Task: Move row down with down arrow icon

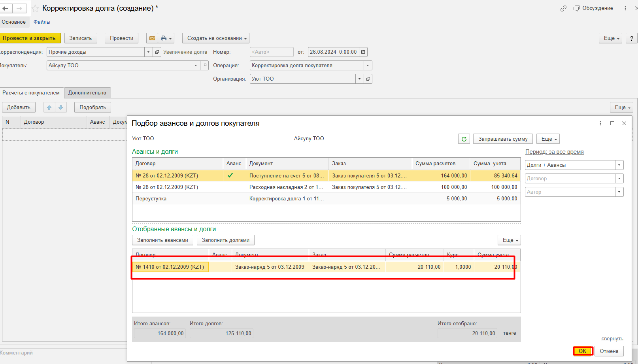Action: tap(61, 108)
